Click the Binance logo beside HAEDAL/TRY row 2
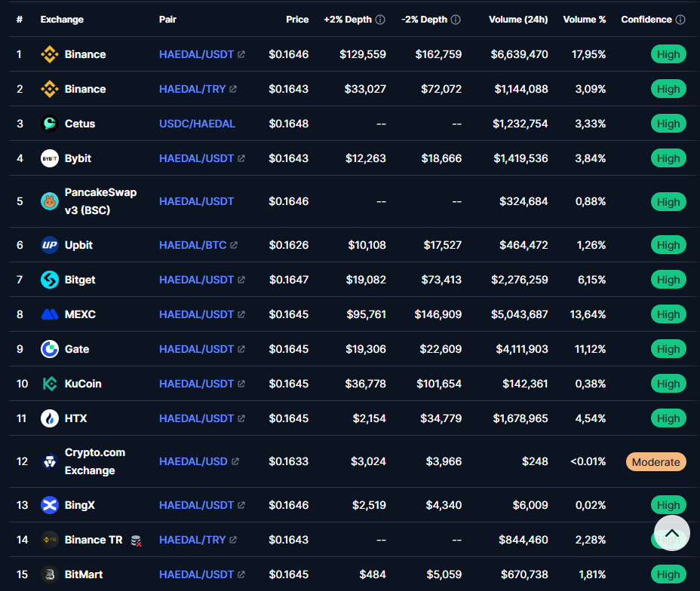Image resolution: width=700 pixels, height=591 pixels. [50, 89]
